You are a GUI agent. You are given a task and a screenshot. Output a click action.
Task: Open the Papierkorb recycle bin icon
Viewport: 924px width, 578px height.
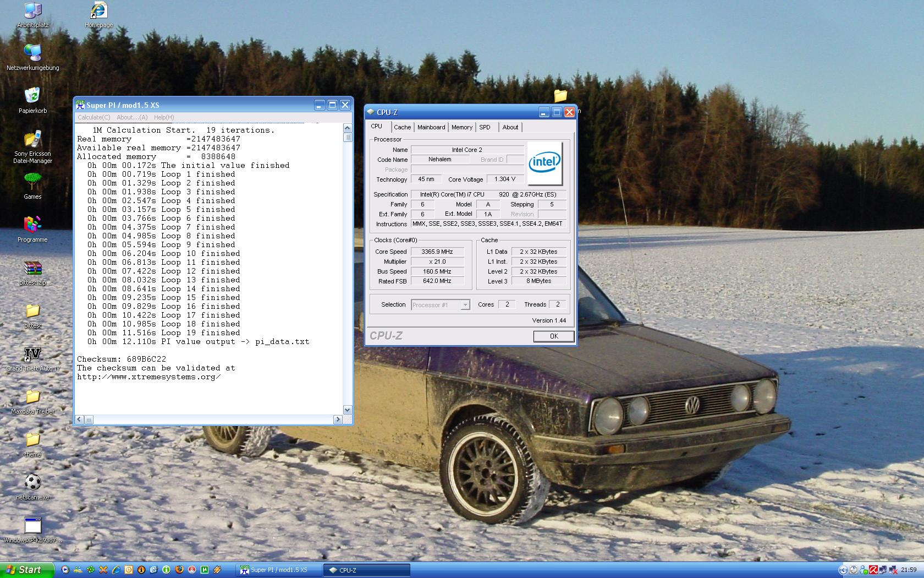32,96
